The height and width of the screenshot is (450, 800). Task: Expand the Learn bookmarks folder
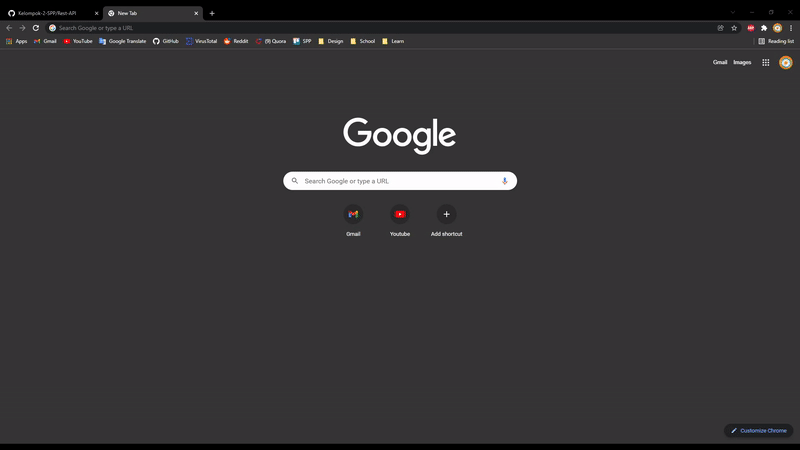pos(393,41)
